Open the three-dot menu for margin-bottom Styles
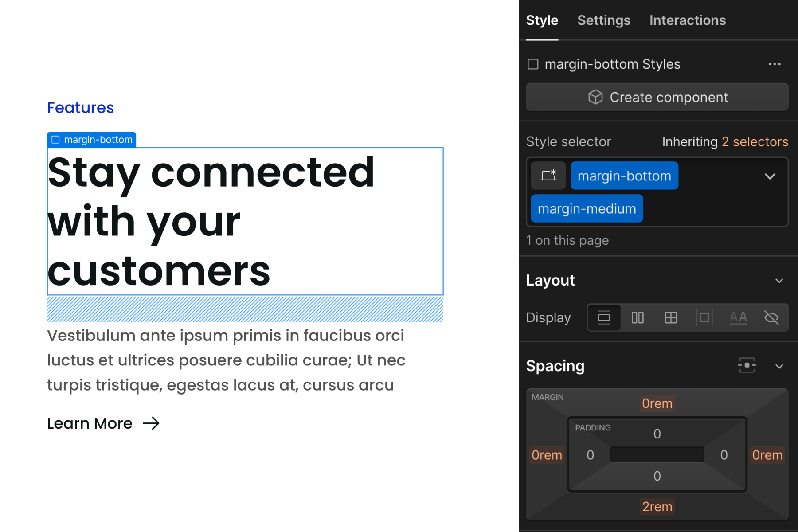This screenshot has height=532, width=798. pyautogui.click(x=775, y=64)
